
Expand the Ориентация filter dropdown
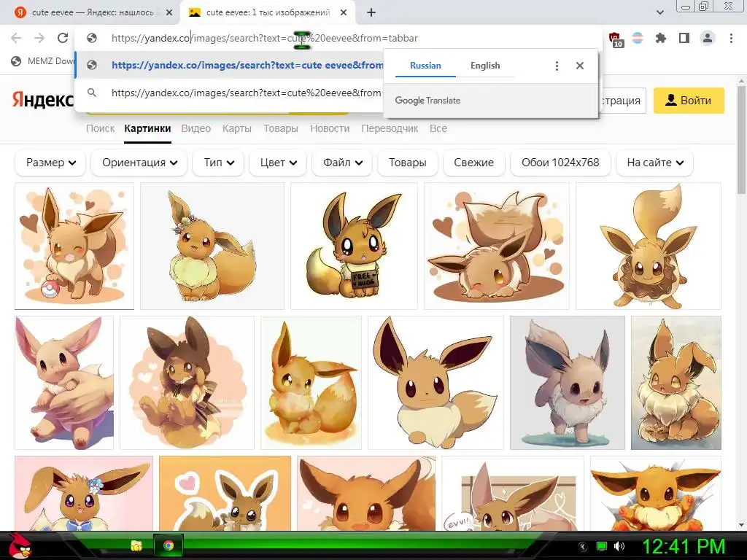coord(139,163)
